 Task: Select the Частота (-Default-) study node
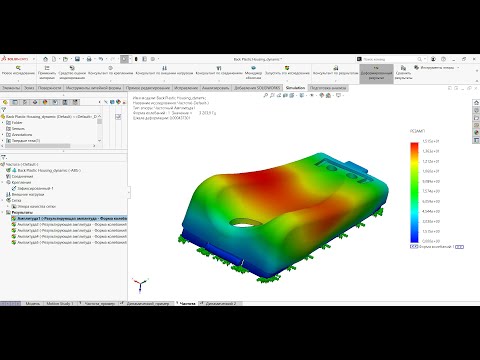(x=20, y=165)
